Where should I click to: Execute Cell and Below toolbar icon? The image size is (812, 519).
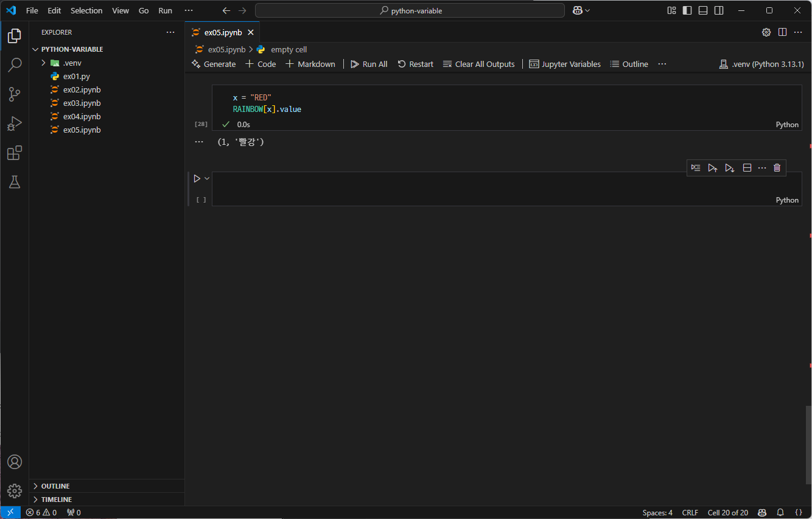(729, 168)
